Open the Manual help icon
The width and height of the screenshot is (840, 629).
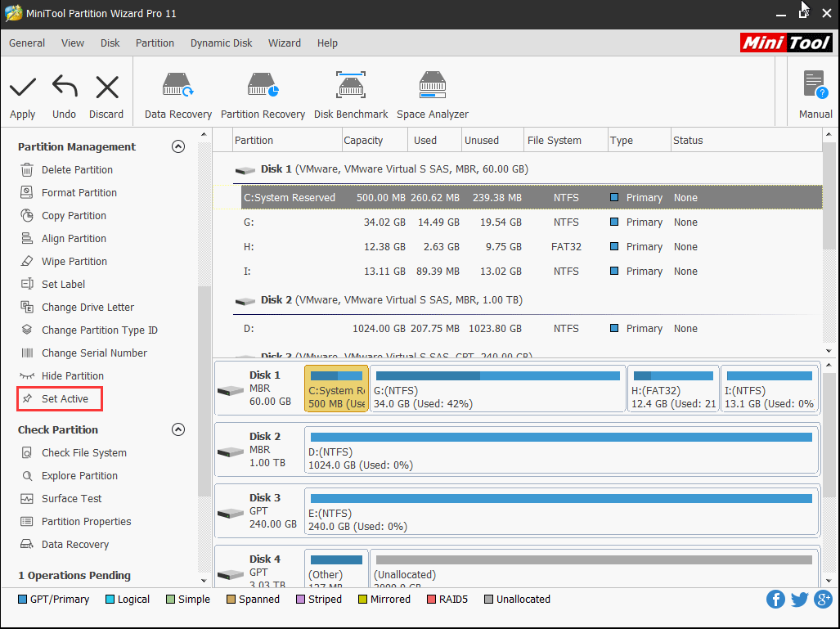[815, 85]
